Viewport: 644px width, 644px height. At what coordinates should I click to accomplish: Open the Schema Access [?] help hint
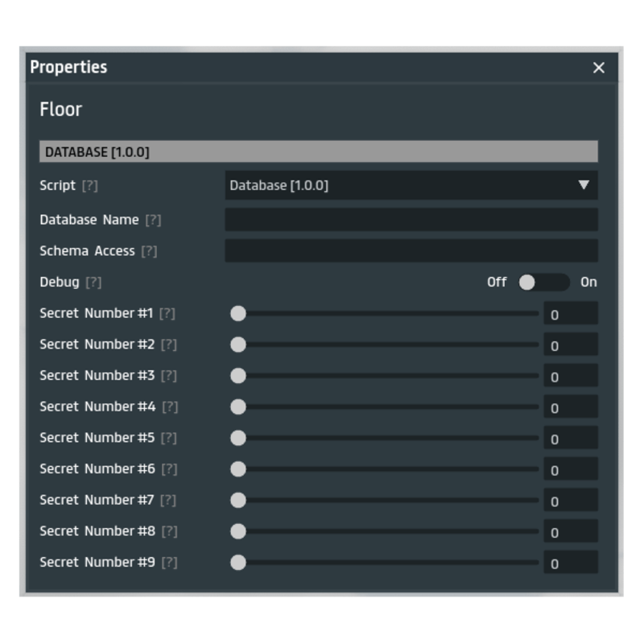coord(149,251)
